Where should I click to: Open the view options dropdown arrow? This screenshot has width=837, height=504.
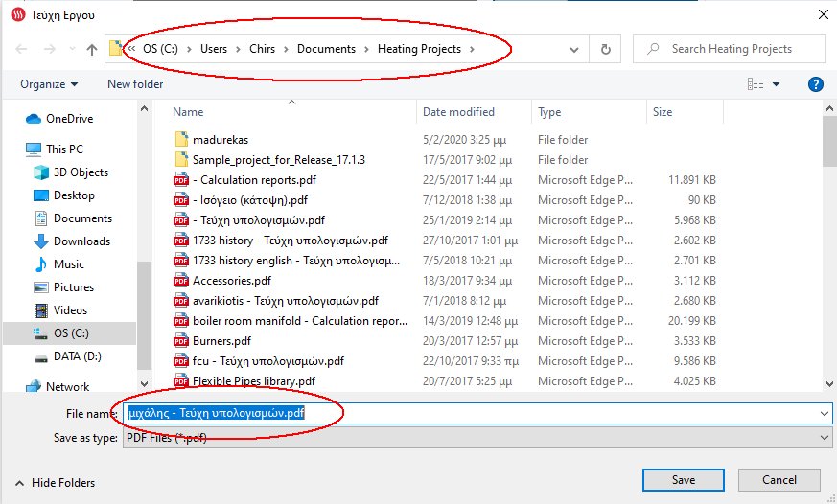click(776, 84)
